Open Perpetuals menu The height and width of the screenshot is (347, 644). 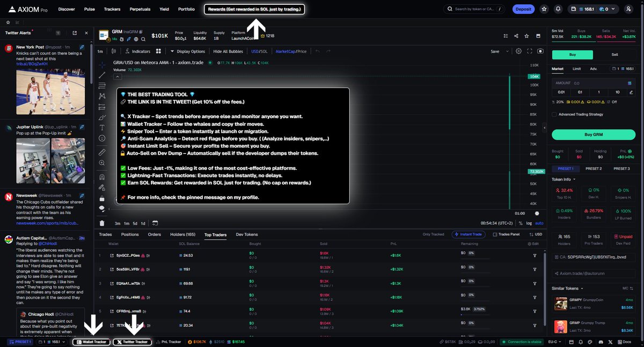pyautogui.click(x=140, y=9)
